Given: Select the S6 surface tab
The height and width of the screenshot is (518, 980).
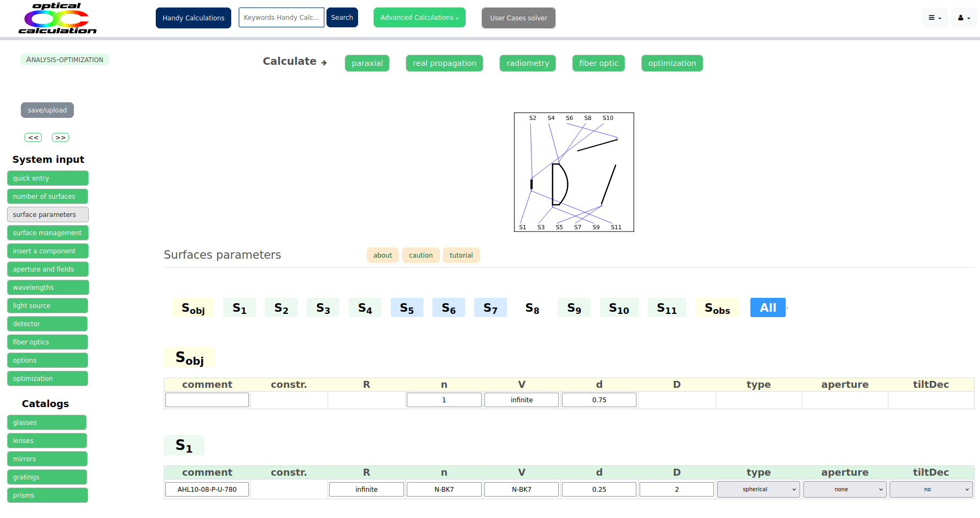Looking at the screenshot, I should (x=449, y=308).
